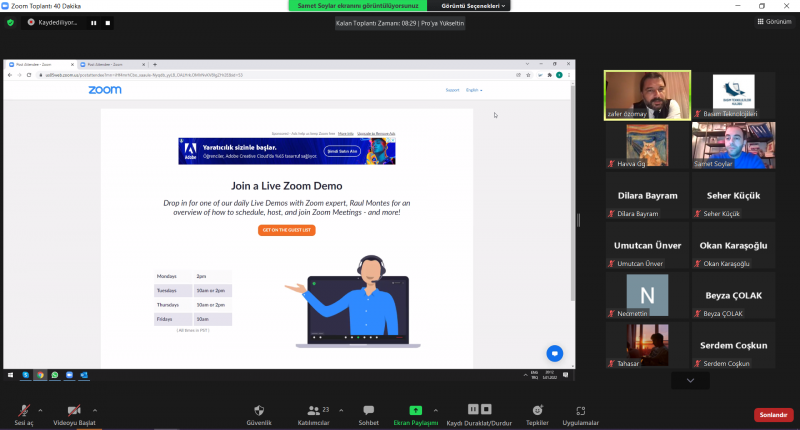
Task: Expand video options next to Videoyu Başlat
Action: (x=94, y=410)
